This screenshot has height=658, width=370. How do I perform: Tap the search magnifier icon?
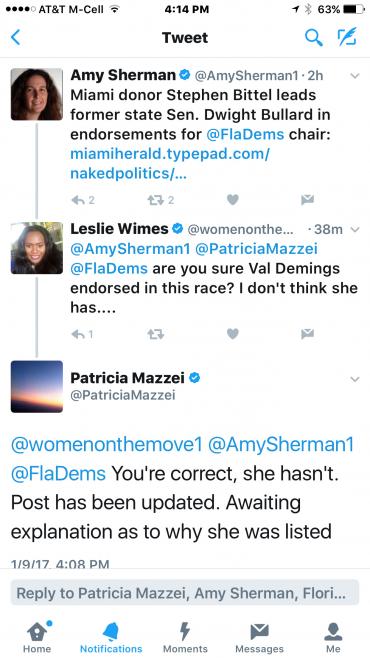pyautogui.click(x=313, y=38)
